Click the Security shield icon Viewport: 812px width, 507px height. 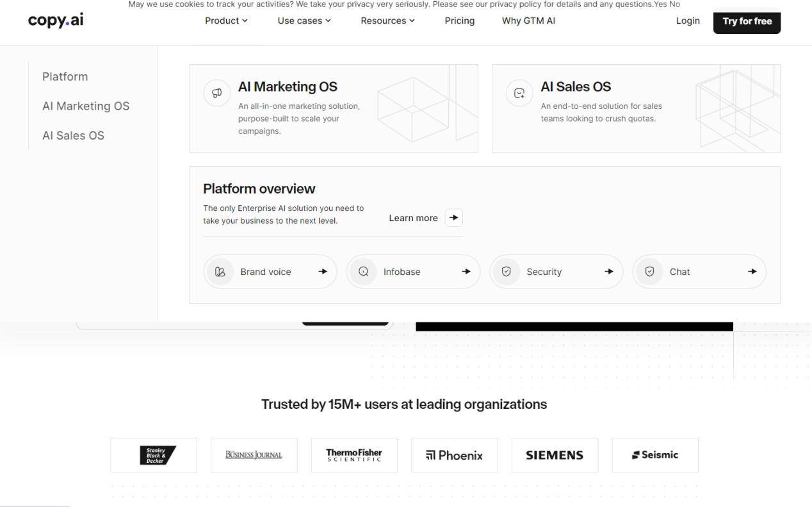tap(507, 272)
